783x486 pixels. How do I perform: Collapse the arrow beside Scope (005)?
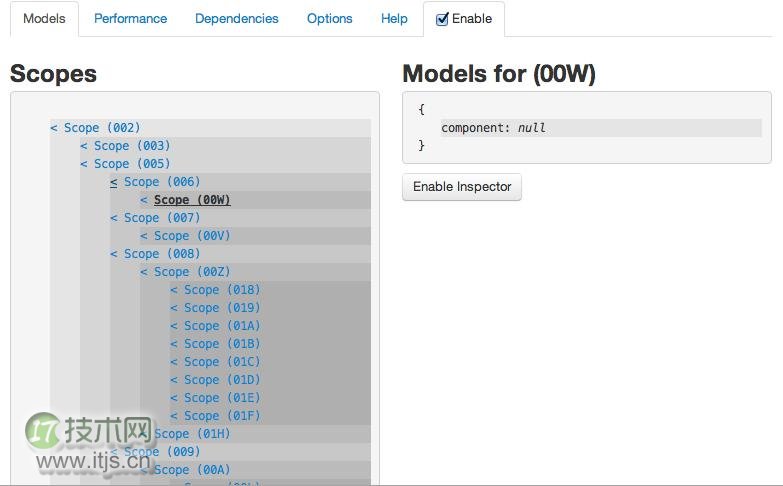click(x=84, y=164)
